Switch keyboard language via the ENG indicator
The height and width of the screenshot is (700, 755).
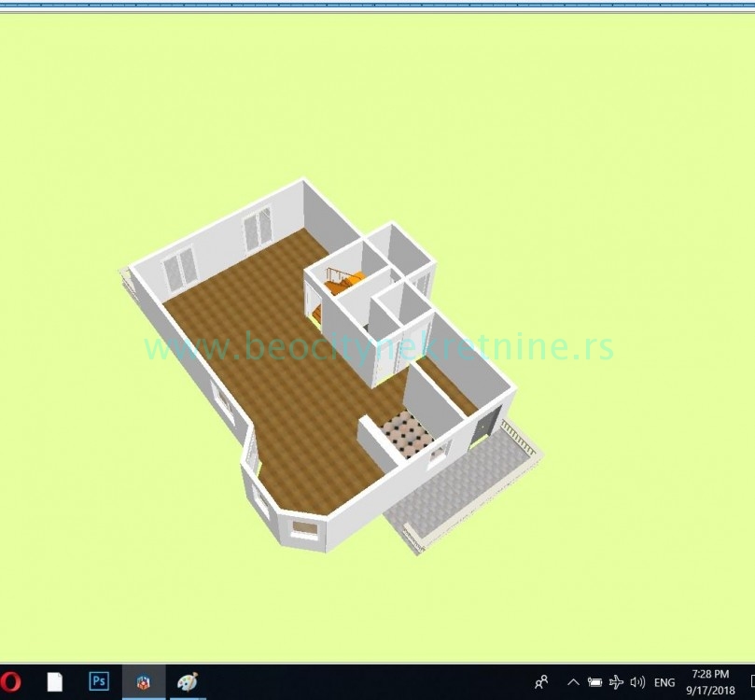[x=664, y=682]
